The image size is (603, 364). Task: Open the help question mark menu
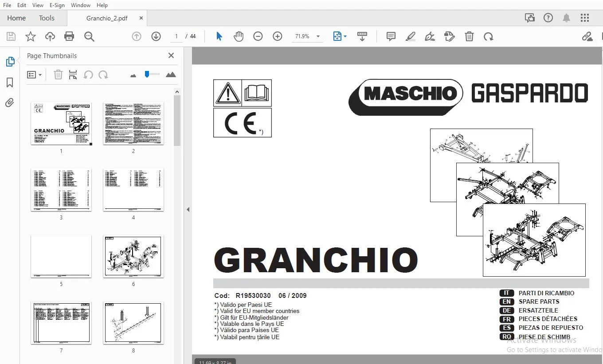click(x=548, y=18)
